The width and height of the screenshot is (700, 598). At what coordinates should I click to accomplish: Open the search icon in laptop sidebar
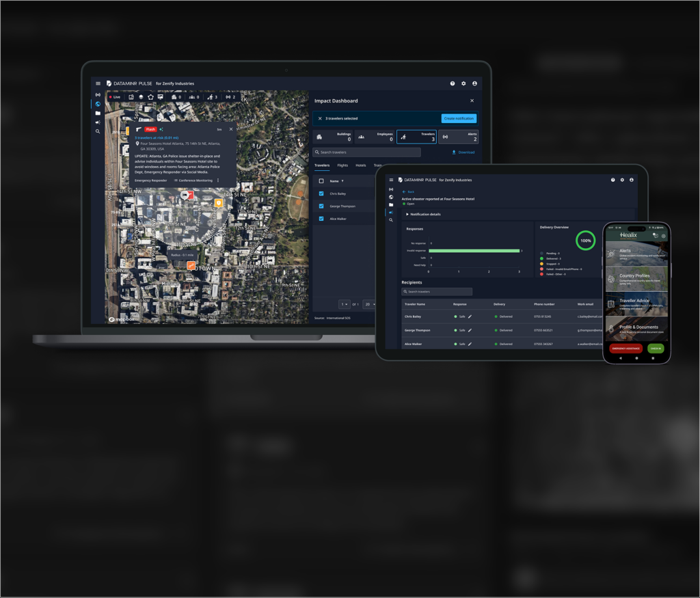click(x=98, y=132)
